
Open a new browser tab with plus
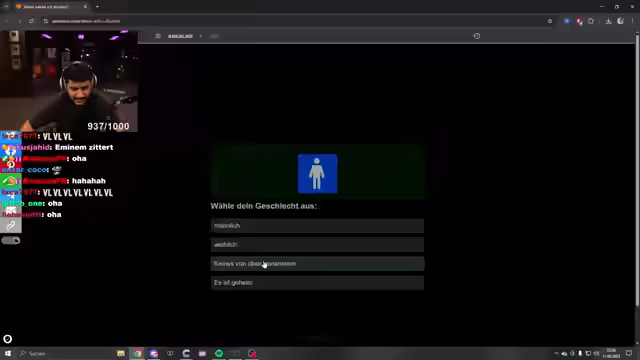click(x=97, y=7)
